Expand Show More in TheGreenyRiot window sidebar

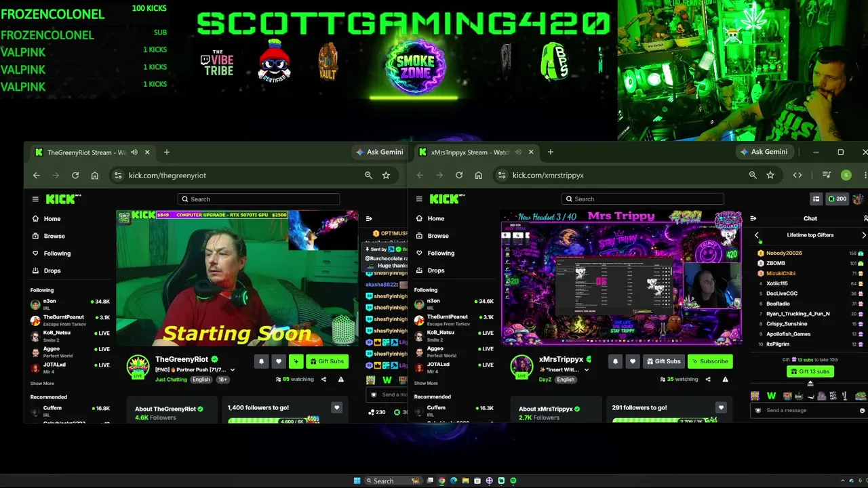click(x=42, y=384)
